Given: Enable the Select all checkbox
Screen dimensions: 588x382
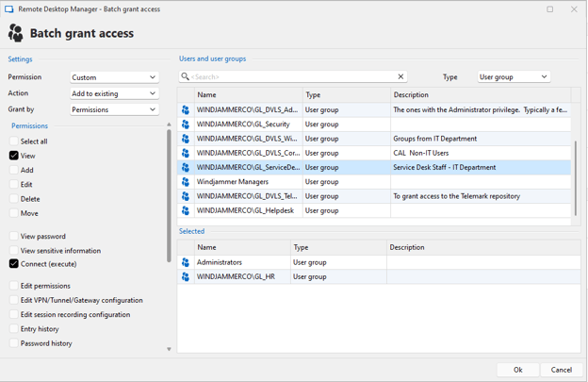Looking at the screenshot, I should pos(14,141).
